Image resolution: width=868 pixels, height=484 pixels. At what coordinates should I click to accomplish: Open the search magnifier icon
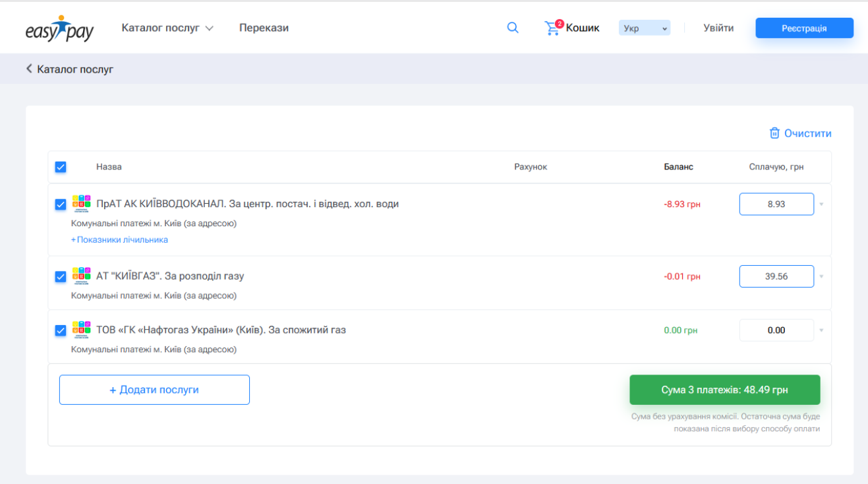tap(512, 28)
